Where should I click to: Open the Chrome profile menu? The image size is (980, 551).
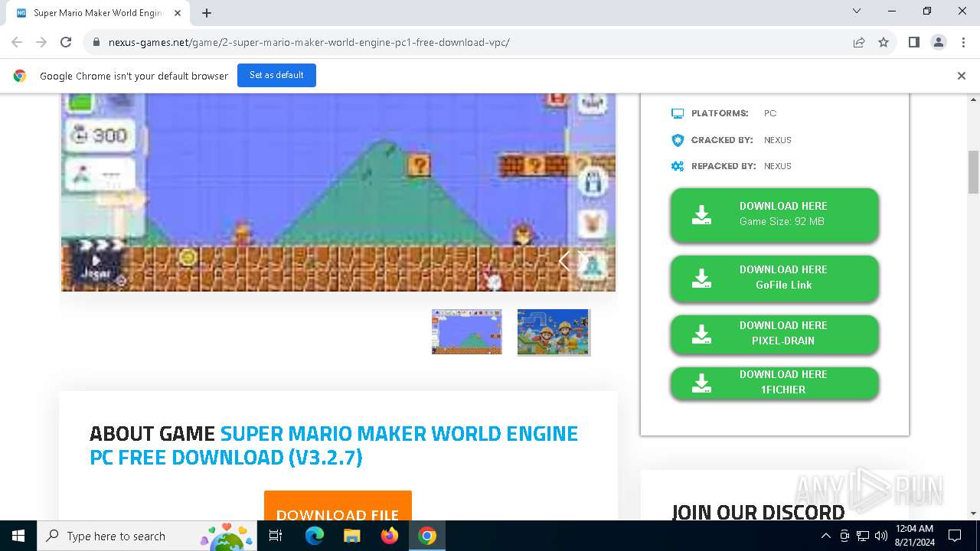coord(939,42)
